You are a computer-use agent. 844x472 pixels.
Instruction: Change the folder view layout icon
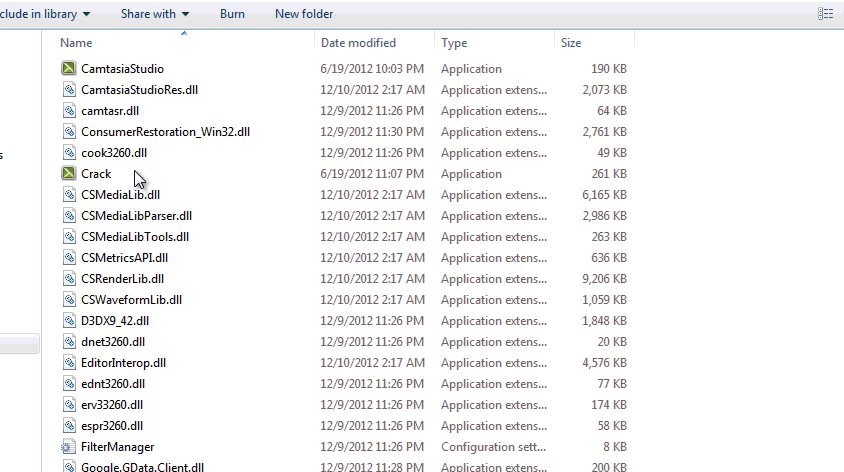825,14
